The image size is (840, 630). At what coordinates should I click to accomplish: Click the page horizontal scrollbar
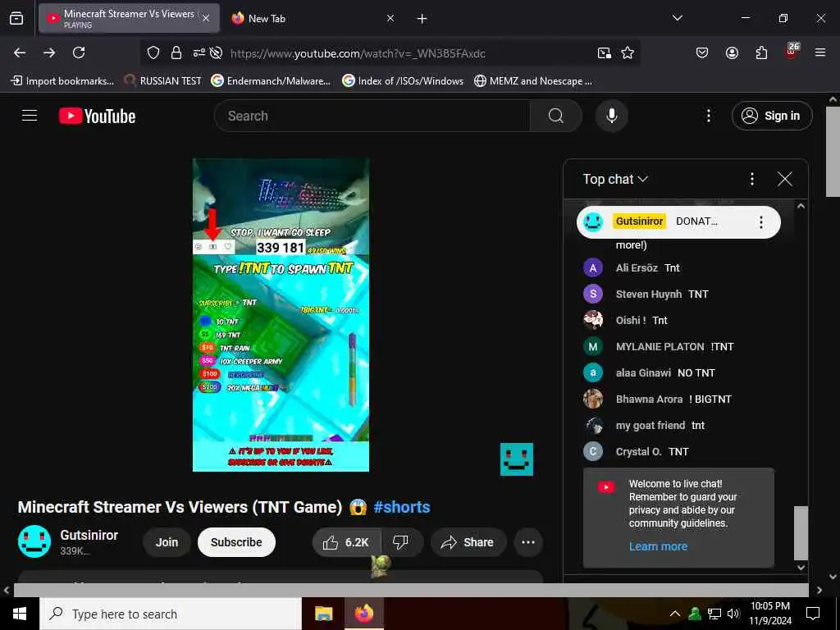pyautogui.click(x=411, y=590)
